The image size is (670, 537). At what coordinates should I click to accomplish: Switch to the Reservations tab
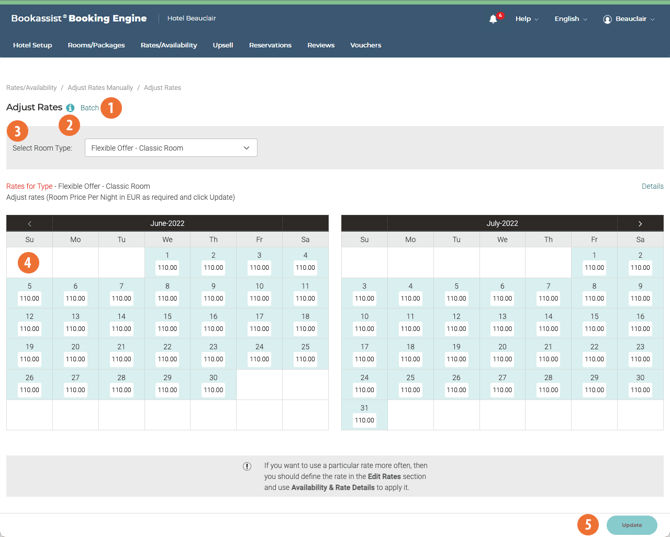(x=270, y=45)
